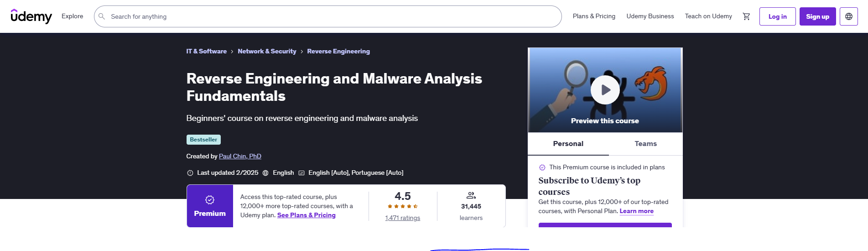Click the 1,471 ratings link

pos(403,218)
